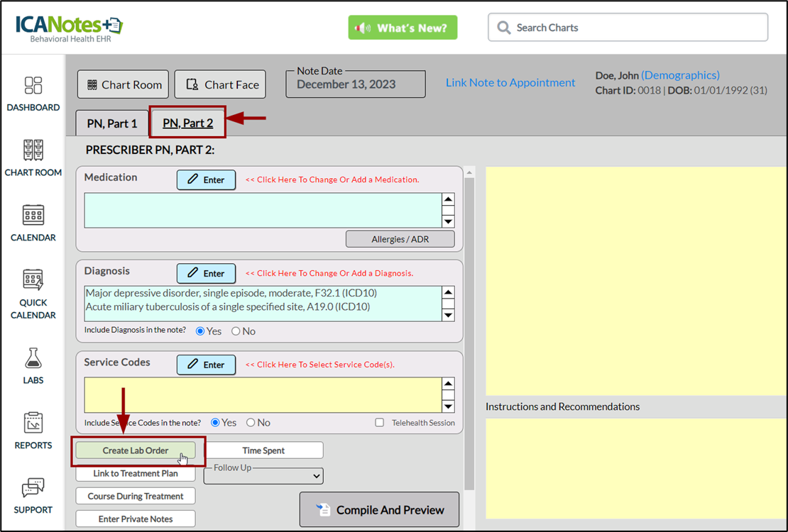The image size is (788, 532).
Task: Click the Create Lab Order button
Action: tap(136, 450)
